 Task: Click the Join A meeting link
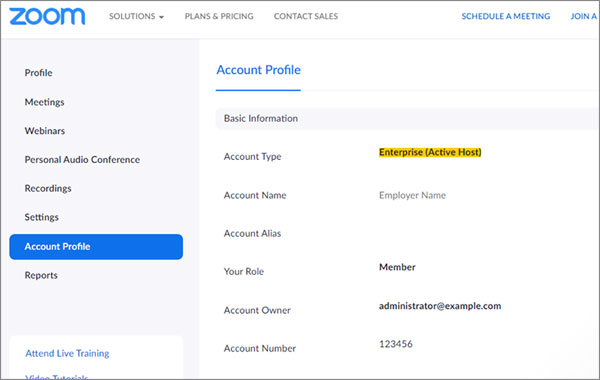click(584, 16)
